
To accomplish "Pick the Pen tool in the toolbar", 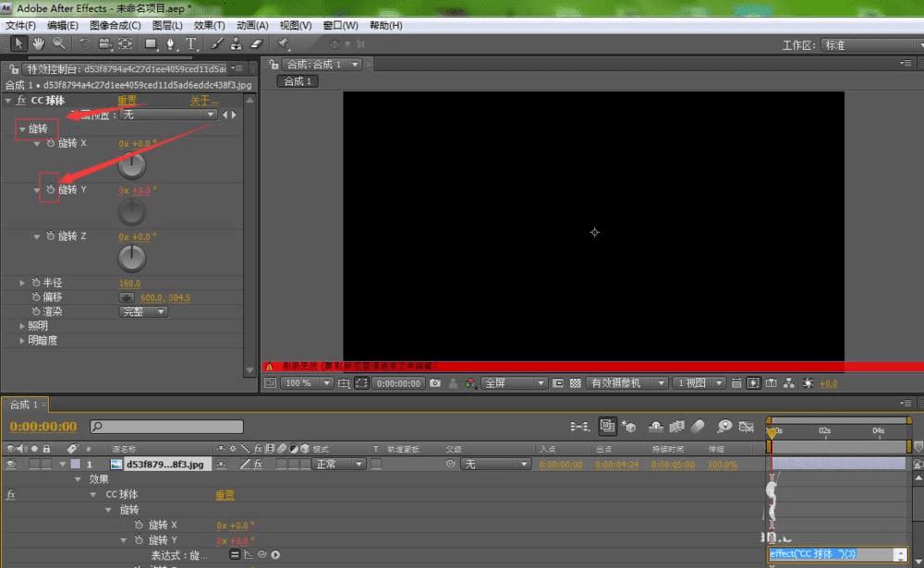I will click(171, 43).
